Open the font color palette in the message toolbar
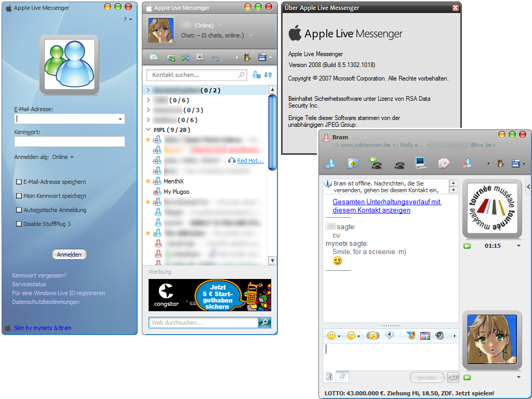The image size is (532, 399). click(x=425, y=336)
